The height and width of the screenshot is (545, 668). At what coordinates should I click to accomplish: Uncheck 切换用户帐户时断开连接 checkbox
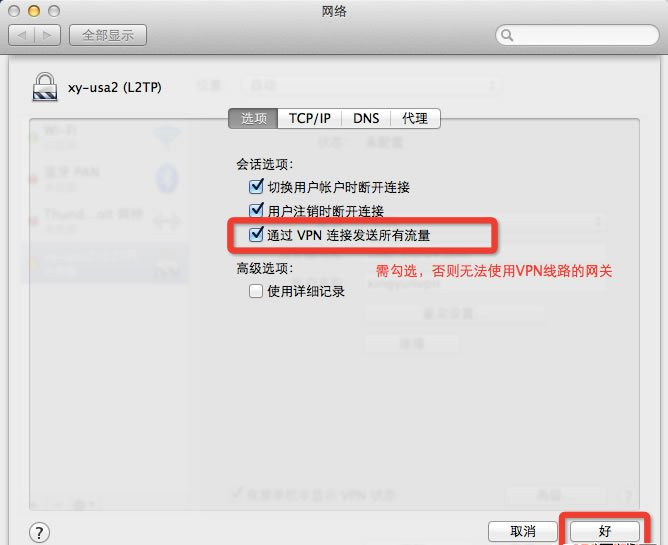[256, 186]
